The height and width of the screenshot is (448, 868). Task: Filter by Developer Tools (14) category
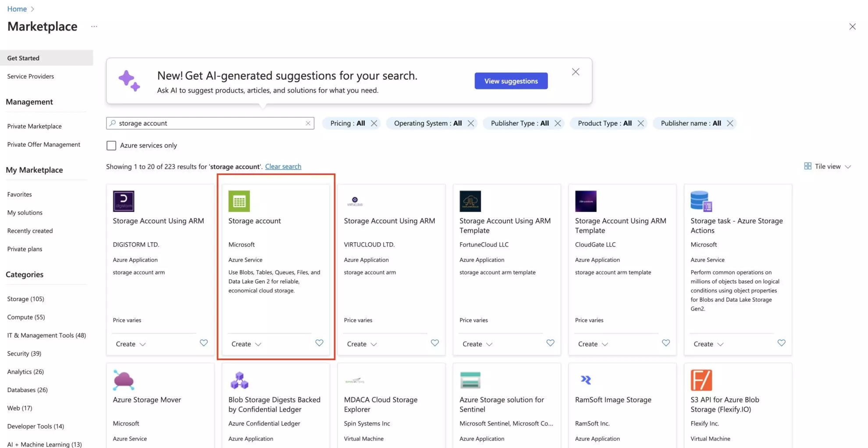[x=36, y=427]
